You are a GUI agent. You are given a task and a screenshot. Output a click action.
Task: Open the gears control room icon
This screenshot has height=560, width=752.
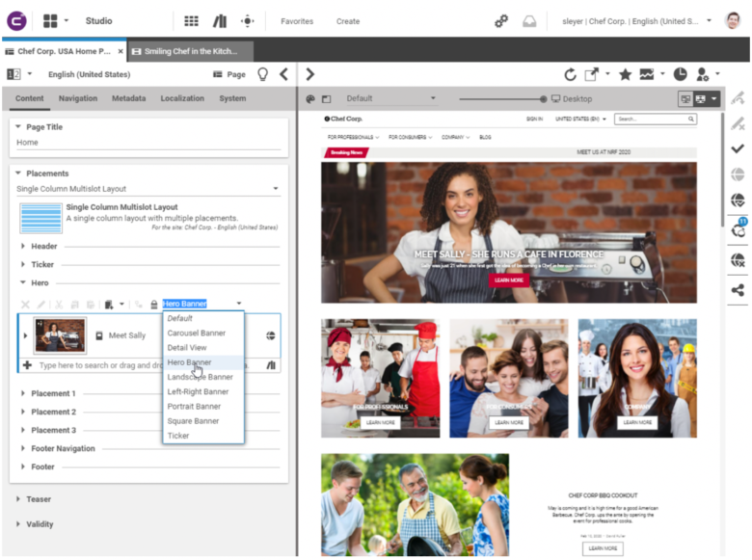tap(501, 21)
